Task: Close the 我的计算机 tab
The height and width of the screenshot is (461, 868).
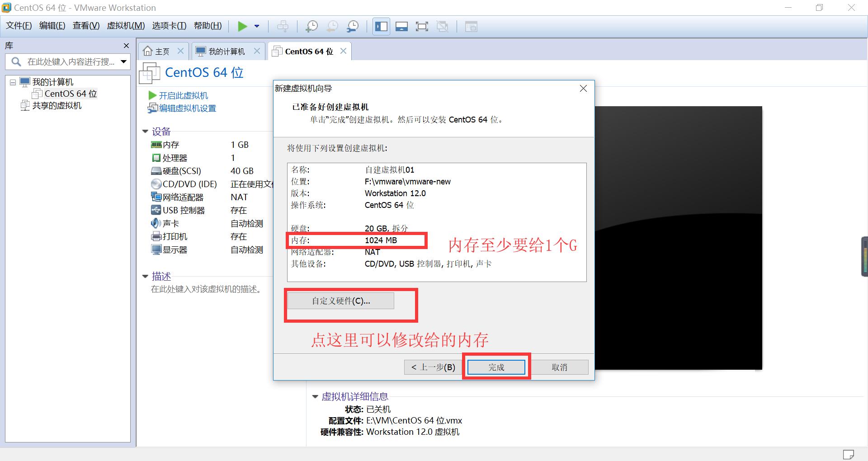Action: [x=257, y=51]
